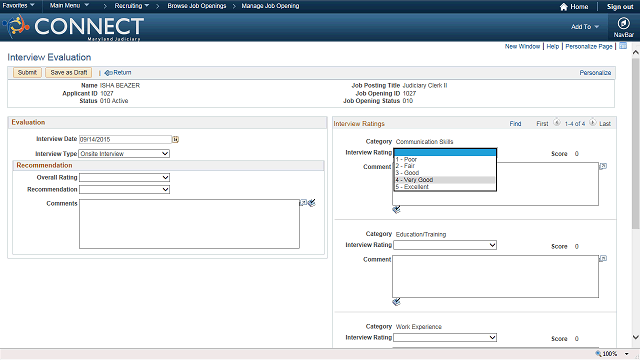Open the zoom level arrow in status bar
This screenshot has width=640, height=360.
point(627,354)
